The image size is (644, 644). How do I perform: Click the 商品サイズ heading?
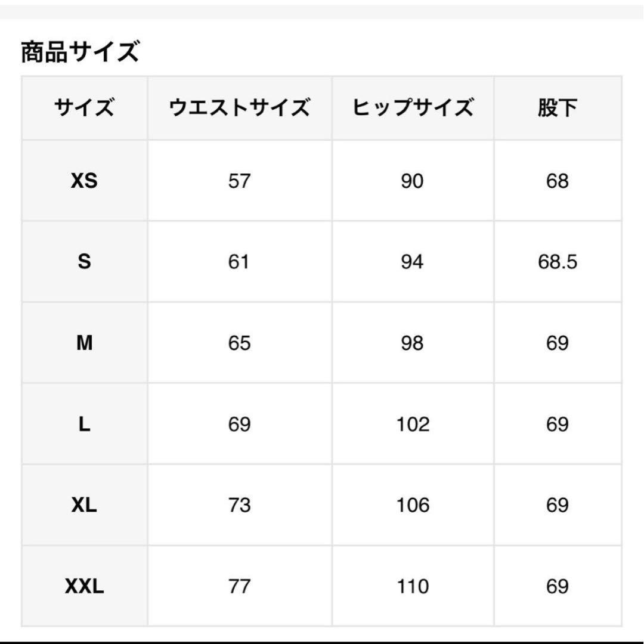point(80,52)
